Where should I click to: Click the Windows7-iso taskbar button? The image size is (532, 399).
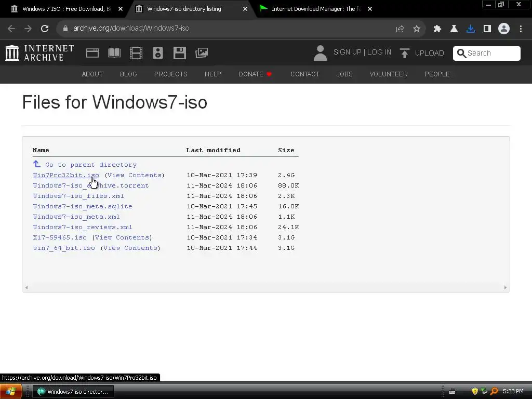point(73,392)
